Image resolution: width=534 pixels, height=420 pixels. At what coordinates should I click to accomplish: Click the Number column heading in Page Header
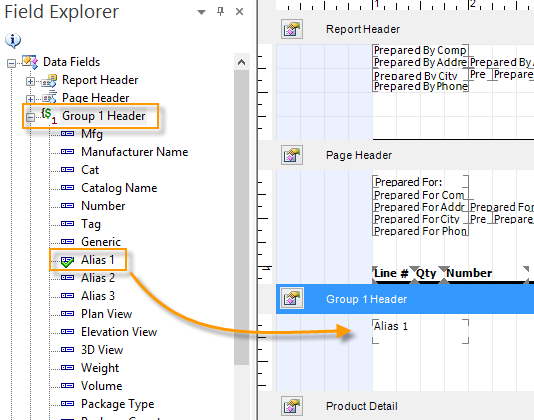469,273
